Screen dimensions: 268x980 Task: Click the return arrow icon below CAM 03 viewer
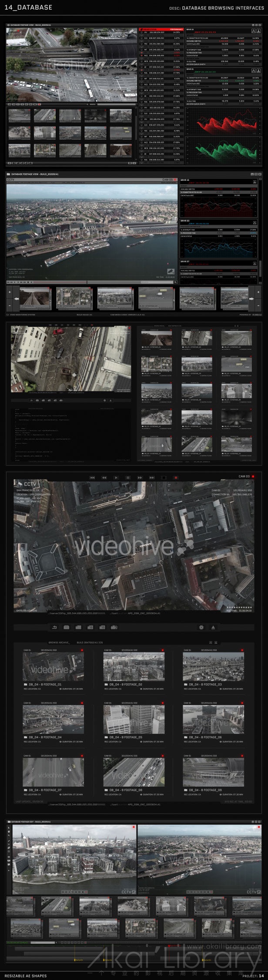click(x=54, y=627)
